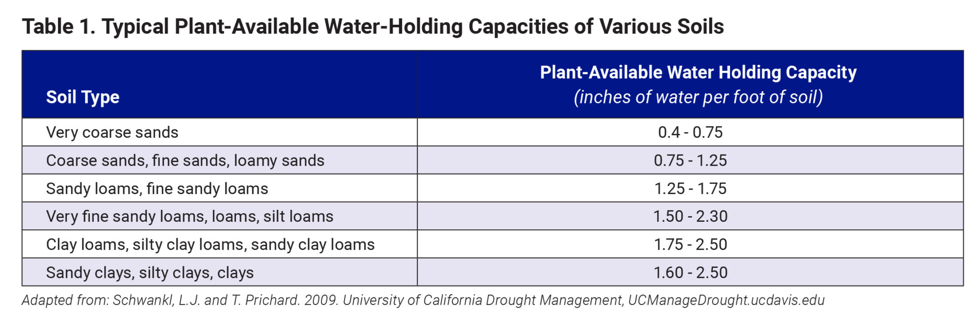Select the Soil Type column header
The height and width of the screenshot is (319, 980).
[83, 97]
